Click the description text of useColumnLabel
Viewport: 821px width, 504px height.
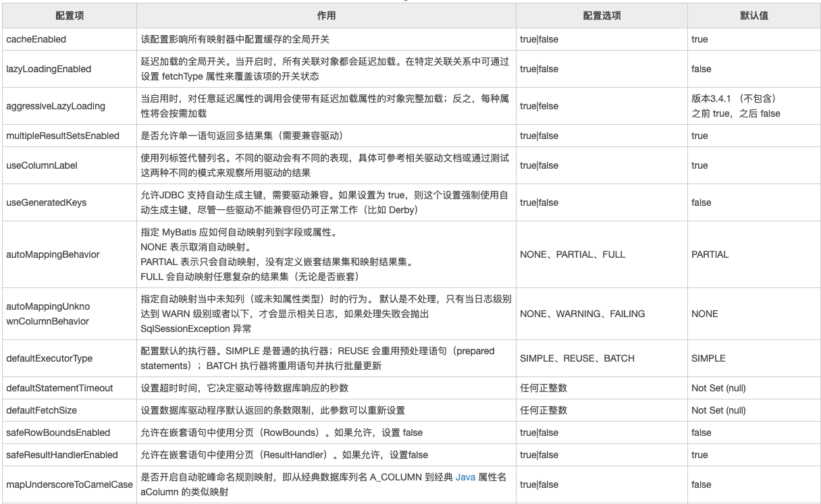click(x=325, y=165)
